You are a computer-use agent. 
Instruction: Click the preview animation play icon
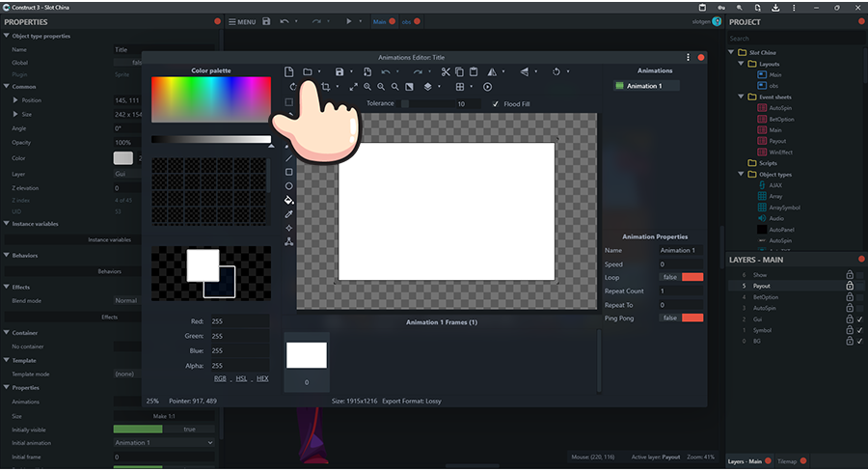(487, 87)
